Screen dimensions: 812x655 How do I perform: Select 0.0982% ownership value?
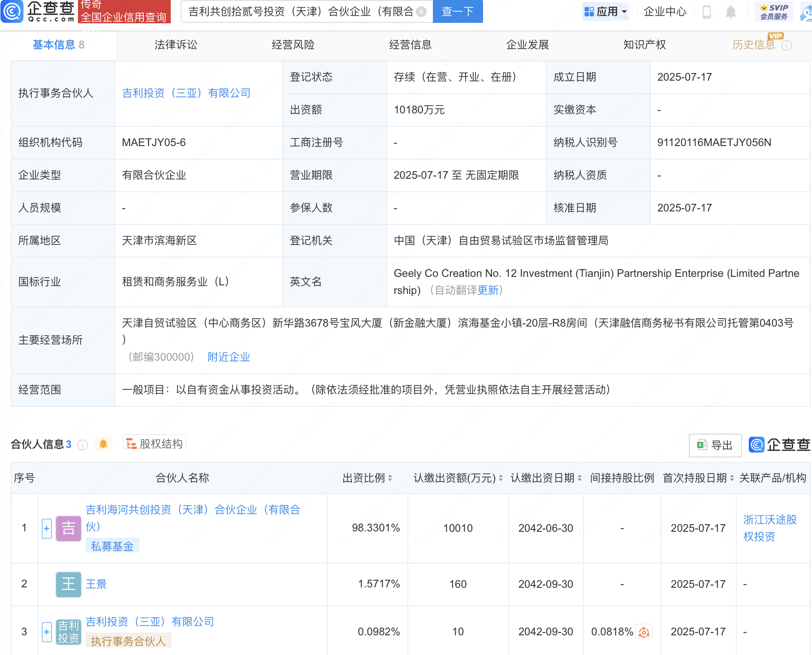coord(379,632)
